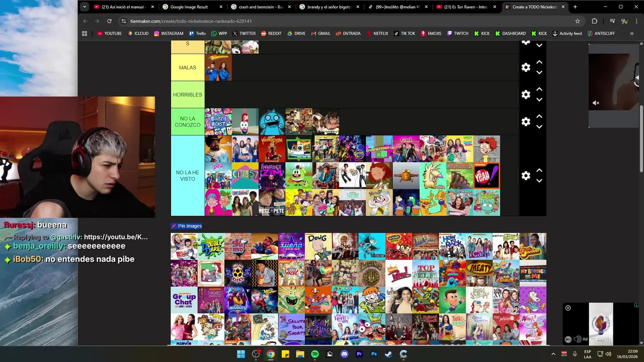
Task: Show more bookmarks chevron
Action: coord(631,34)
